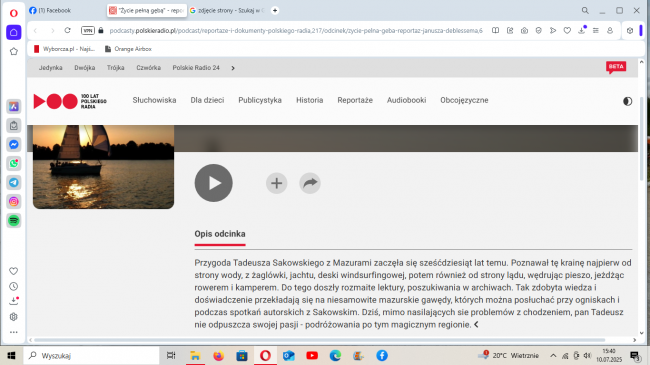Image resolution: width=650 pixels, height=365 pixels.
Task: Open WhatsApp in Opera sidebar
Action: [14, 163]
